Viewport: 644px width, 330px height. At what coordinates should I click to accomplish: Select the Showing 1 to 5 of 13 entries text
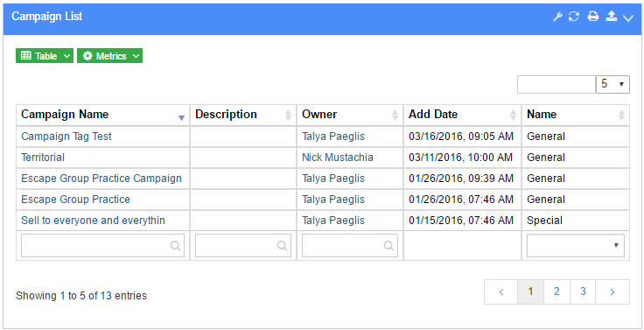point(81,296)
